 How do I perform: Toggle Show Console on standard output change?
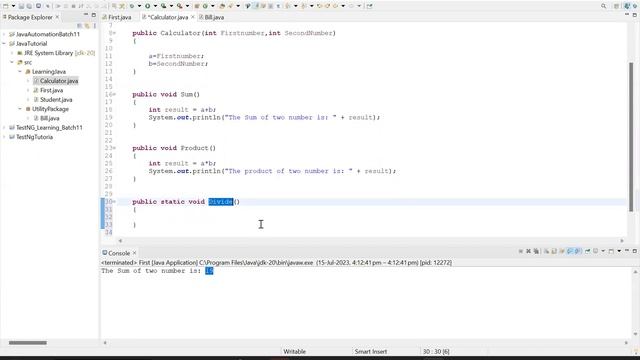(x=570, y=251)
